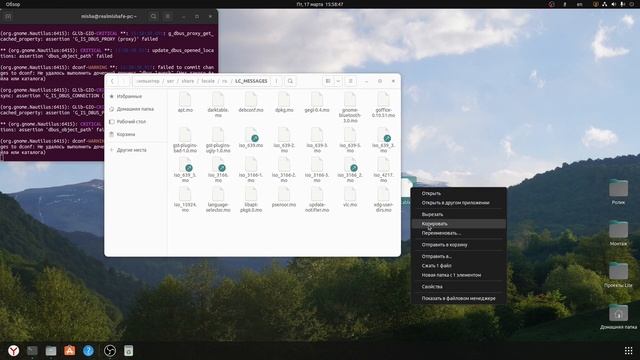This screenshot has width=640, height=360.
Task: Select the debconf.mo file
Action: click(251, 102)
